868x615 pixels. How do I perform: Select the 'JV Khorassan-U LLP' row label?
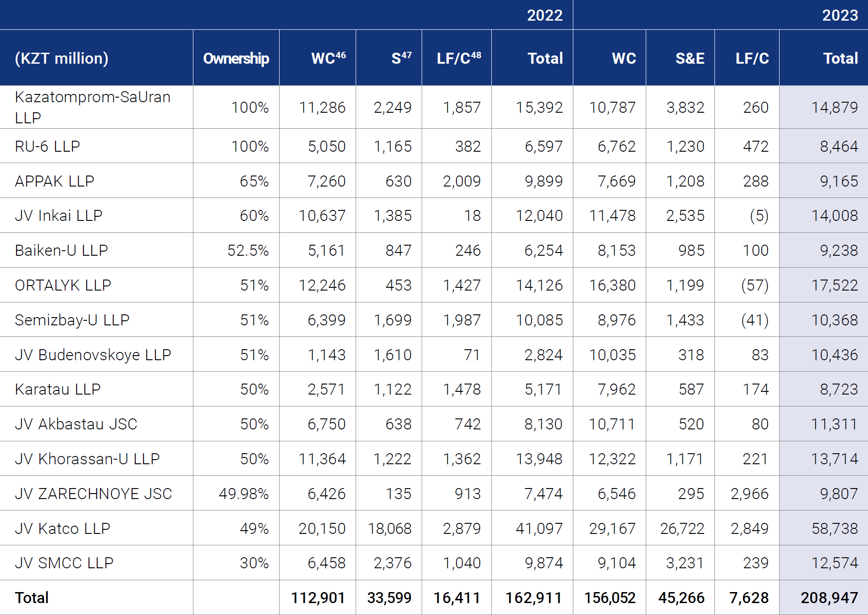click(87, 459)
